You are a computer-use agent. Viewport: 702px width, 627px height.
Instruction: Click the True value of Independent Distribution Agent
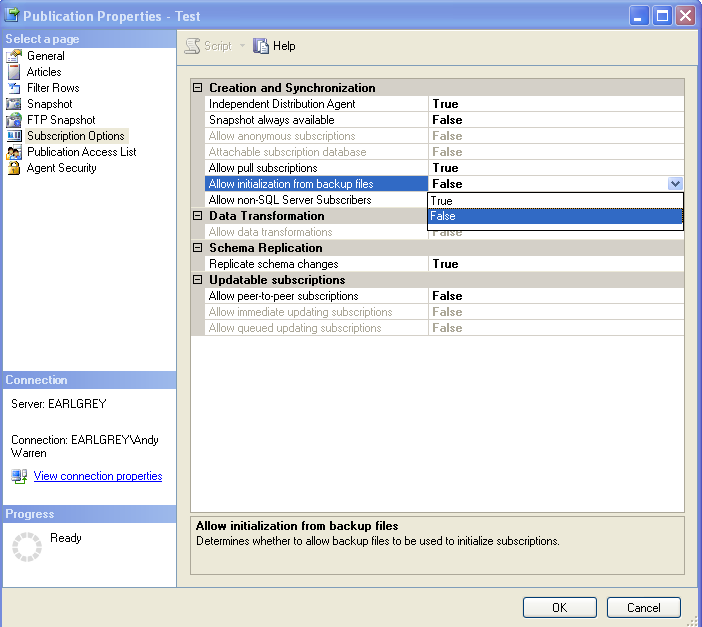[445, 104]
